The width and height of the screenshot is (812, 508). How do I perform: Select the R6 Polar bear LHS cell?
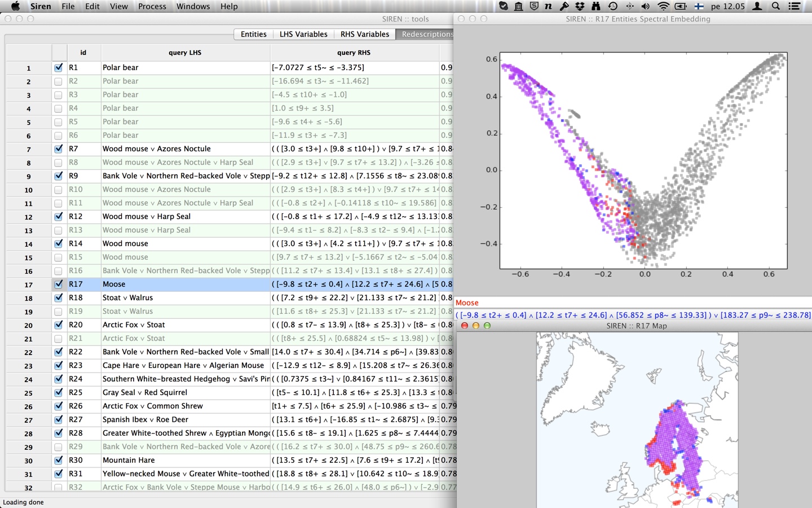[186, 135]
